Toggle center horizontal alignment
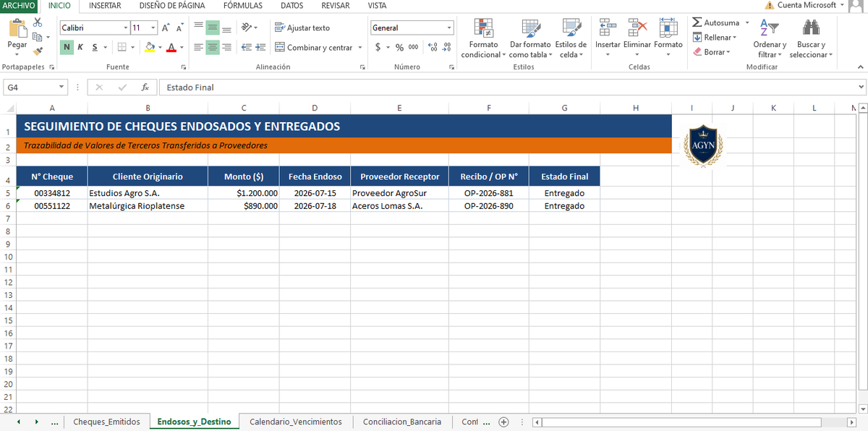This screenshot has height=431, width=868. (212, 48)
